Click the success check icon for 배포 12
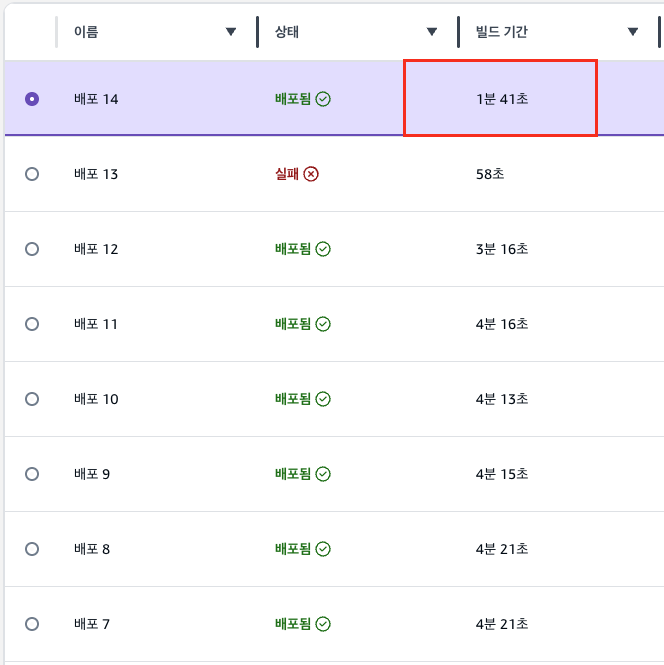This screenshot has height=665, width=664. (323, 249)
